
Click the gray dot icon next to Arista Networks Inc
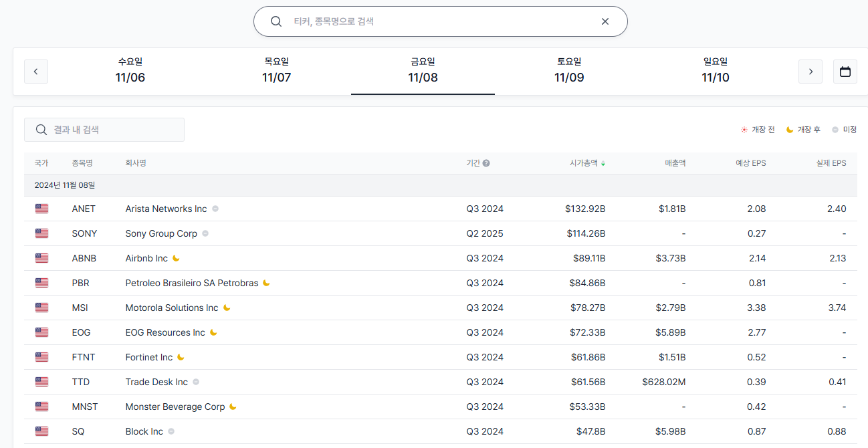tap(215, 209)
